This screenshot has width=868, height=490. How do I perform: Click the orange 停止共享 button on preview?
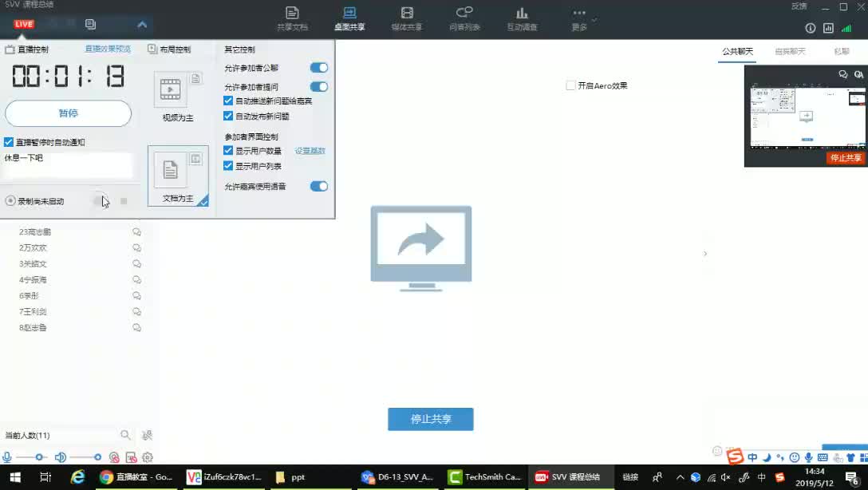846,158
